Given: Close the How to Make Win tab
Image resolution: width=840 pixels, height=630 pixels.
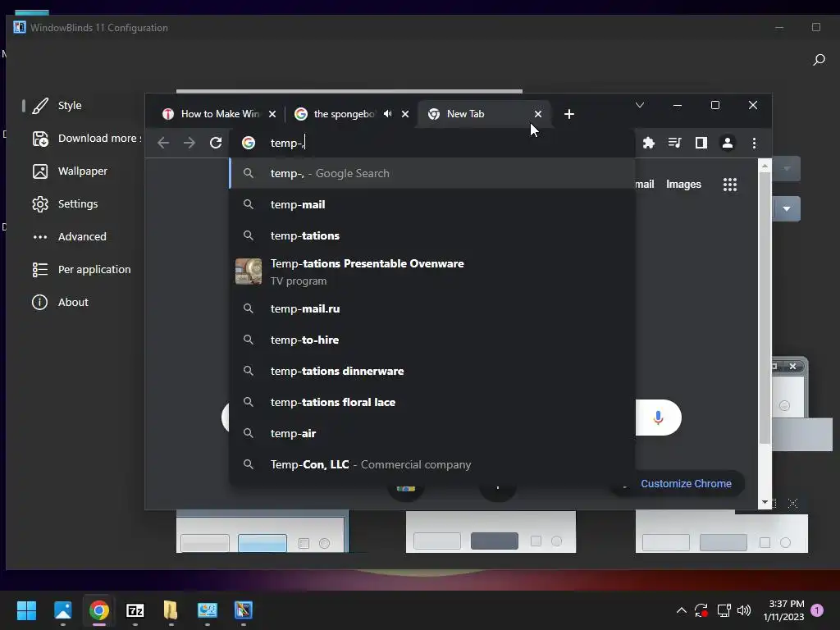Looking at the screenshot, I should tap(272, 113).
